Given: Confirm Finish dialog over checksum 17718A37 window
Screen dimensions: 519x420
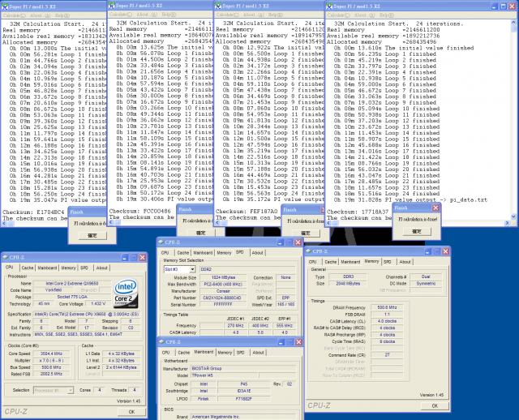Looking at the screenshot, I should (x=417, y=231).
